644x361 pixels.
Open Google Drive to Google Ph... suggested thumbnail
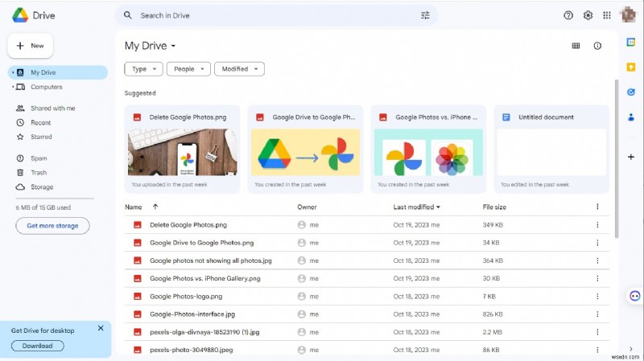click(x=305, y=152)
